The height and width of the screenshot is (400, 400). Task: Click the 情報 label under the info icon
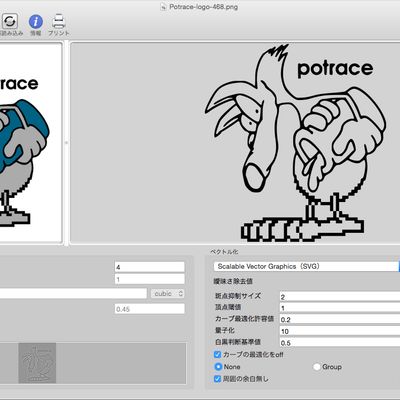tap(36, 33)
